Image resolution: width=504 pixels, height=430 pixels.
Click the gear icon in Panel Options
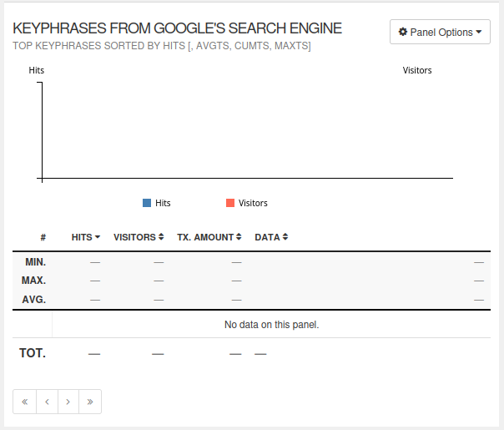point(403,33)
